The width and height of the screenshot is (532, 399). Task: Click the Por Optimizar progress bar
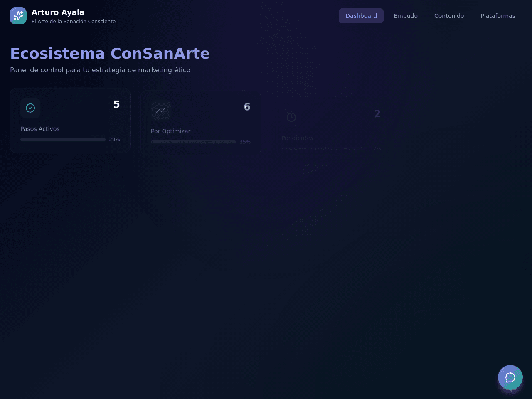(x=193, y=142)
